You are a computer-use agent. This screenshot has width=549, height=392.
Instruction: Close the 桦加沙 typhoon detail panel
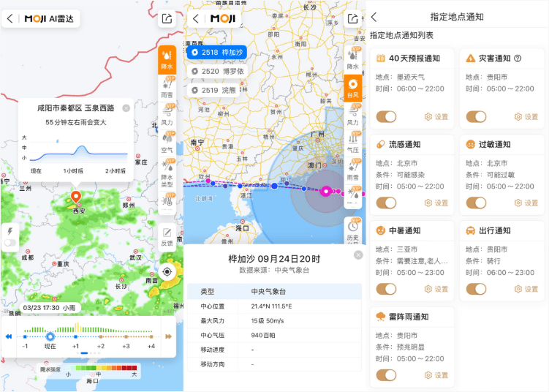coord(358,255)
